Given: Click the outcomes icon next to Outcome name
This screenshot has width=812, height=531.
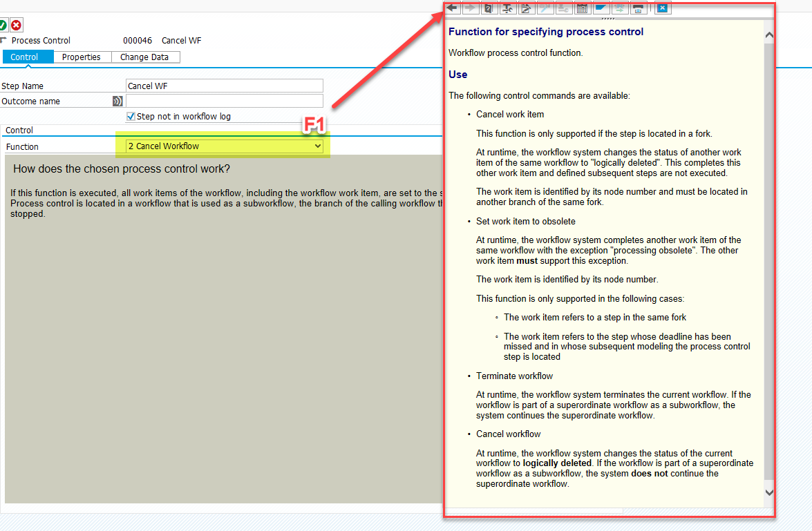Looking at the screenshot, I should point(117,101).
